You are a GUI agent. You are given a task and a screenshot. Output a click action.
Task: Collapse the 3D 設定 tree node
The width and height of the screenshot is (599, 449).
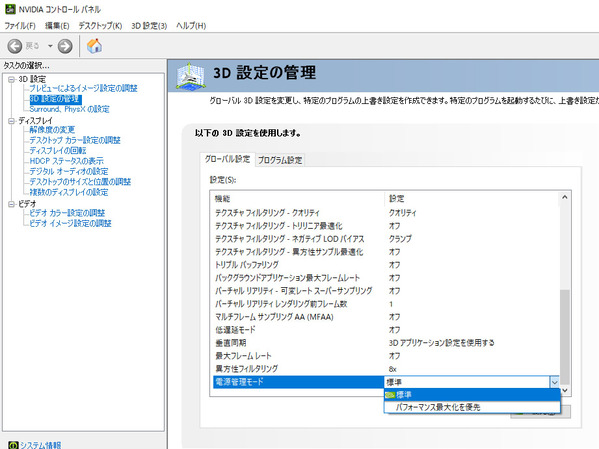coord(11,79)
